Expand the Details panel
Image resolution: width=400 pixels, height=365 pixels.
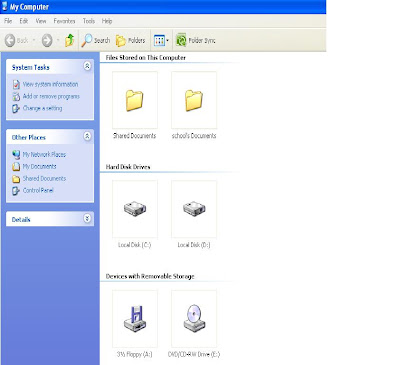[87, 219]
